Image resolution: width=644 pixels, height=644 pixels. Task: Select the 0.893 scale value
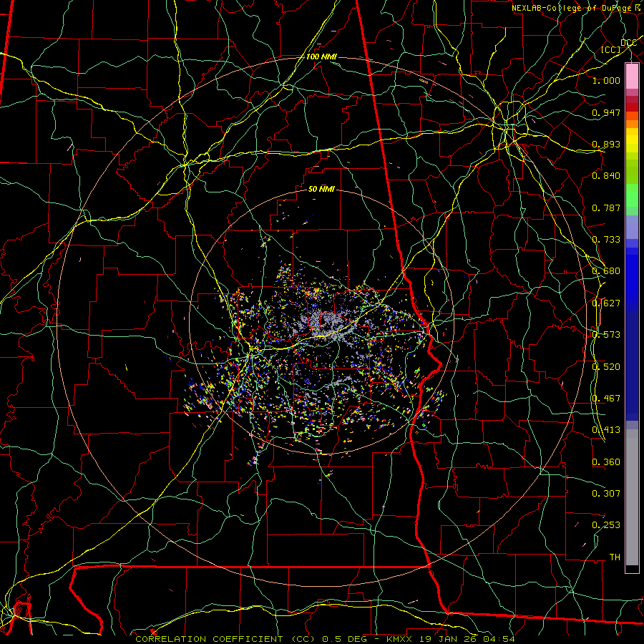point(606,144)
